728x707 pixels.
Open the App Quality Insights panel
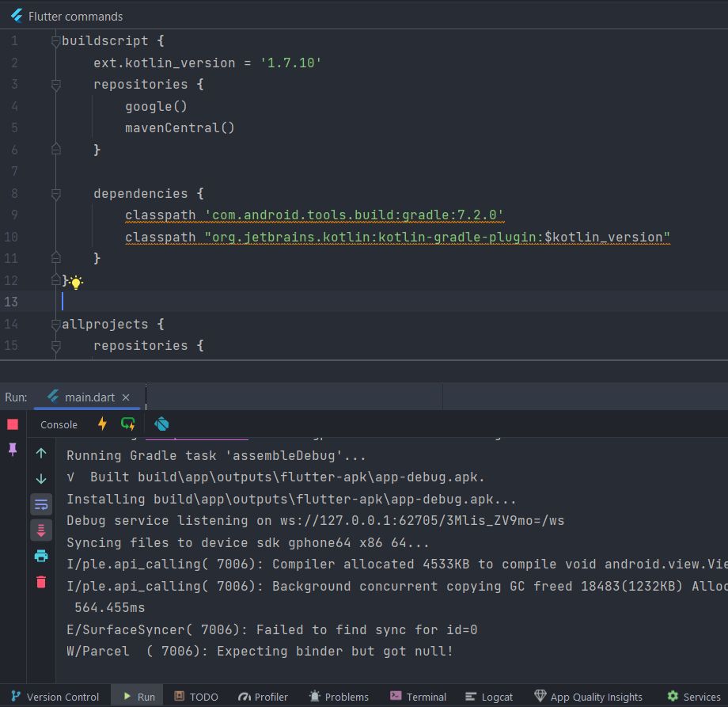589,697
